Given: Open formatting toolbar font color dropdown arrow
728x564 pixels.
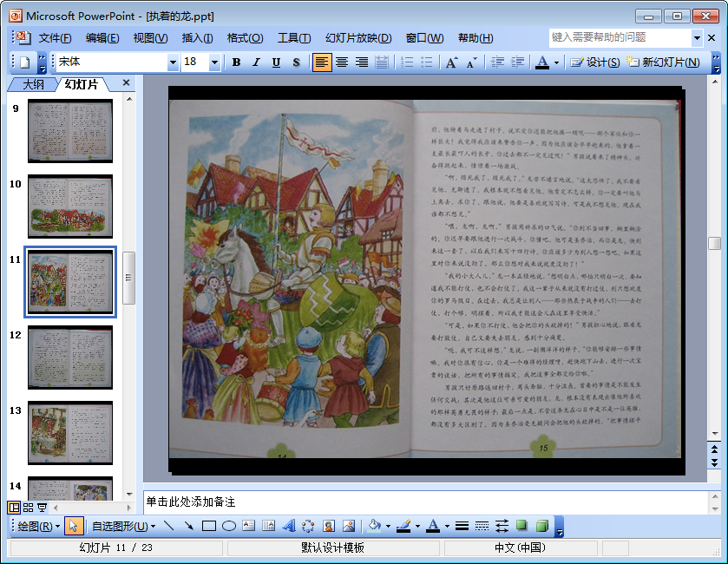Looking at the screenshot, I should pos(556,62).
